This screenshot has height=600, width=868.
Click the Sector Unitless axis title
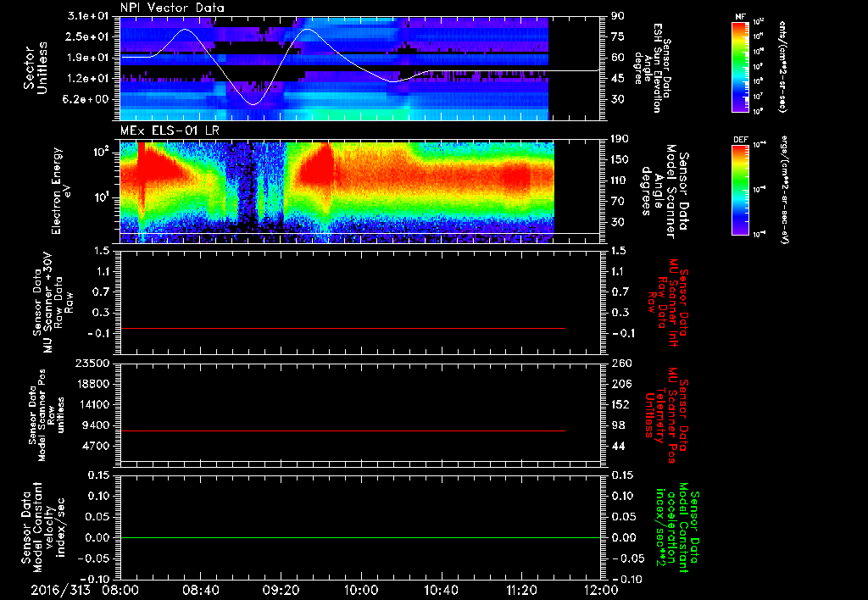[x=36, y=68]
